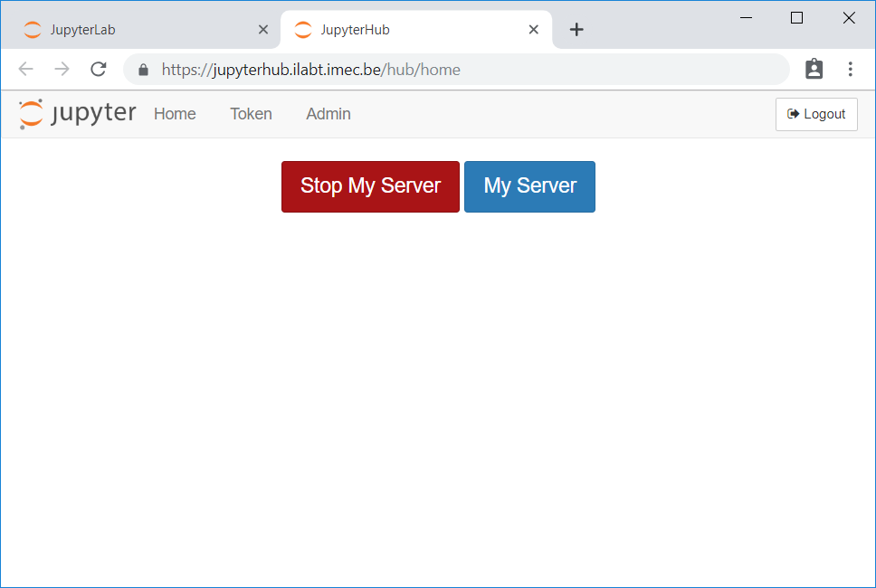
Task: Click the browser forward arrow
Action: [x=62, y=70]
